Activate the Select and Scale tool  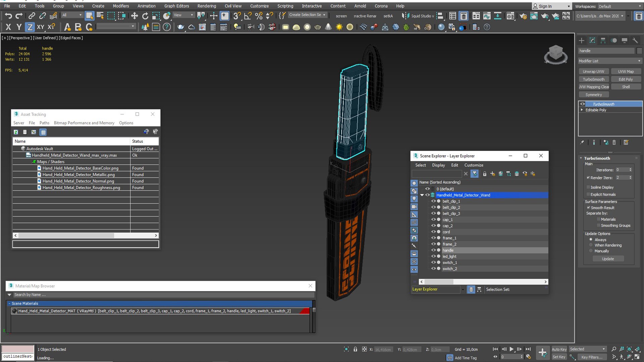coord(156,16)
